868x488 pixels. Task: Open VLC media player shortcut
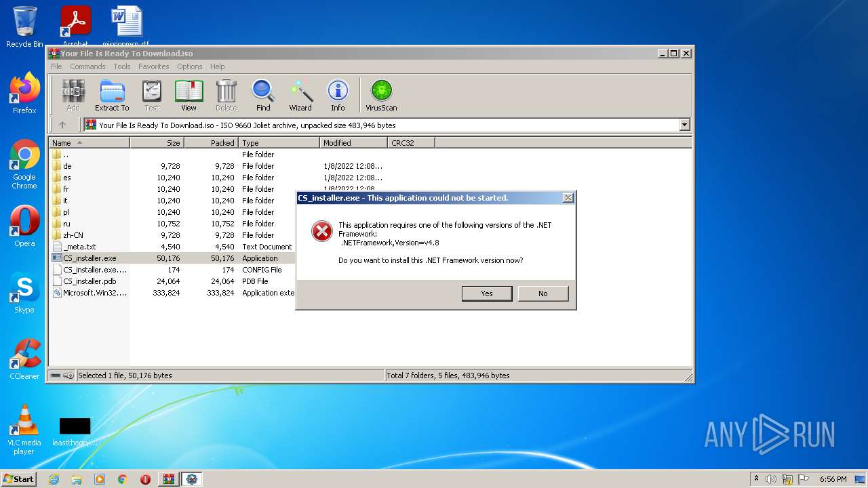24,430
